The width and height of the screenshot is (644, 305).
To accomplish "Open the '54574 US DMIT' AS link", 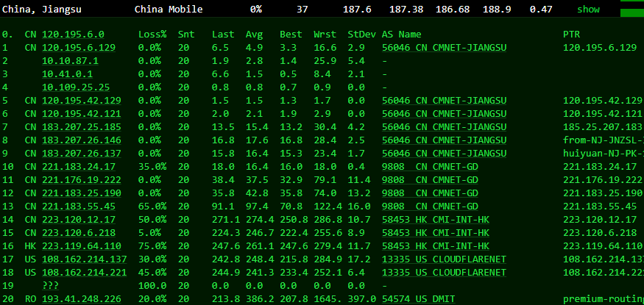I will [419, 299].
